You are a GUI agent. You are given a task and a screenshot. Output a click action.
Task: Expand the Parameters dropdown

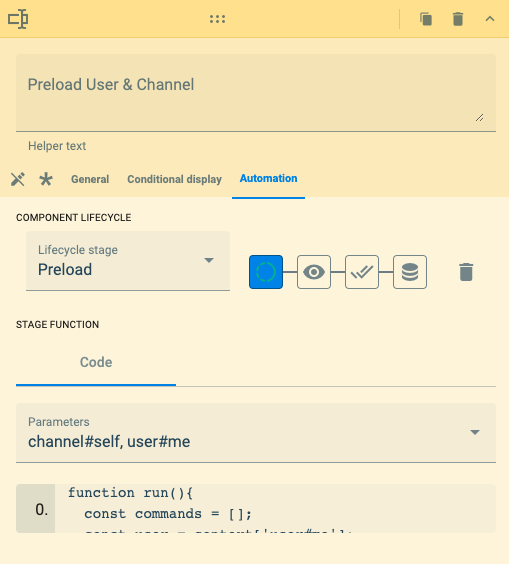click(256, 433)
